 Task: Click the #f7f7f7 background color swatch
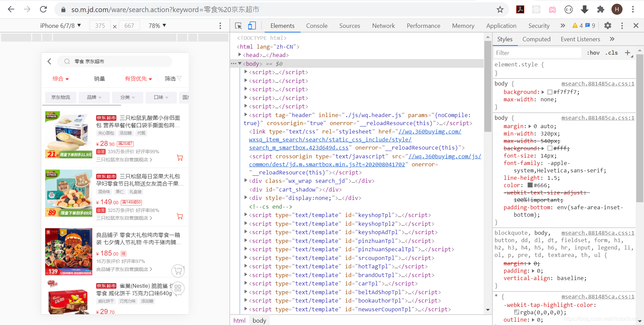[x=550, y=92]
